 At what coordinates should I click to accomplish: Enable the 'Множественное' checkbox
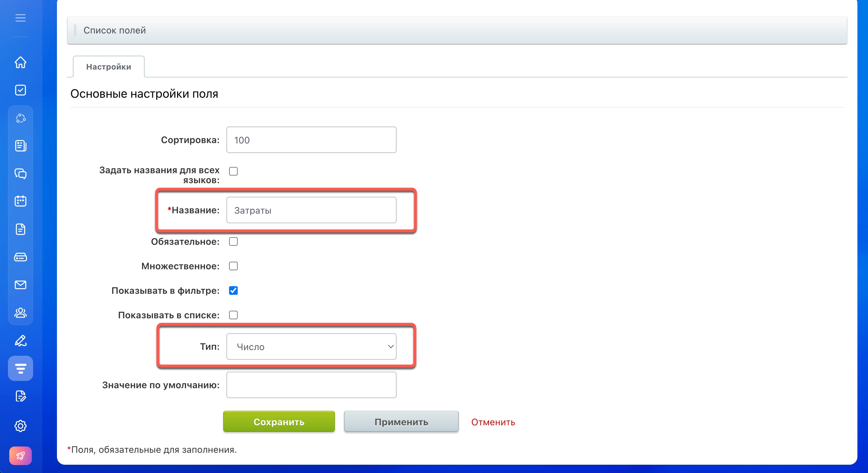point(233,266)
